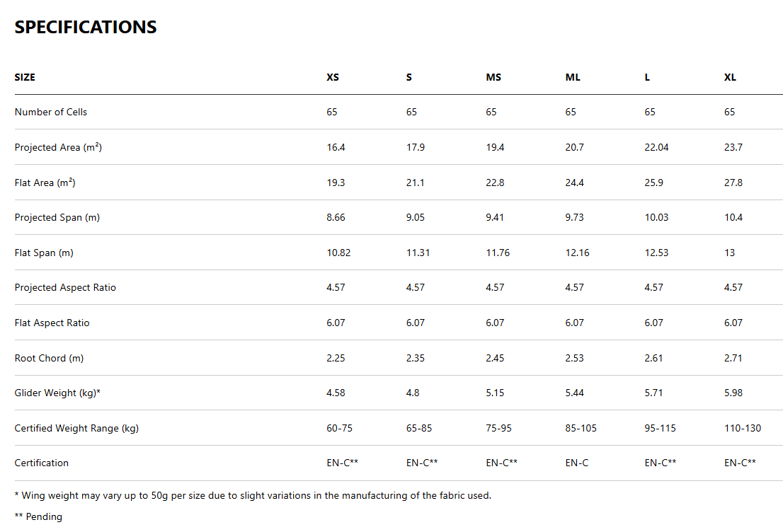Click the Number of Cells row label

[51, 112]
